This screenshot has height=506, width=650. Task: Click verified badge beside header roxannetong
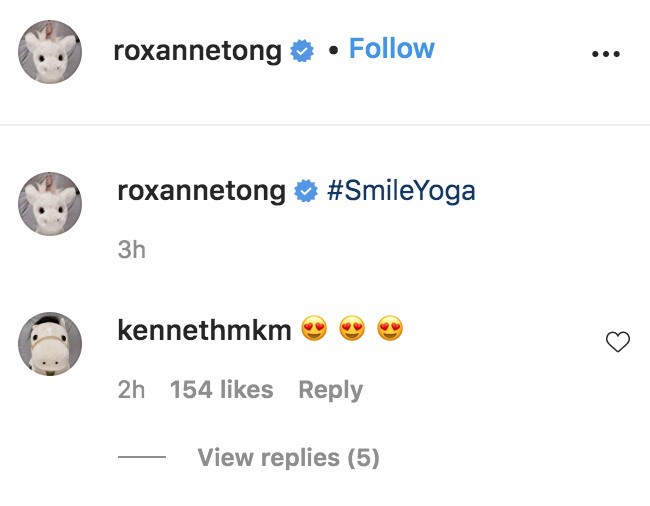[x=302, y=52]
